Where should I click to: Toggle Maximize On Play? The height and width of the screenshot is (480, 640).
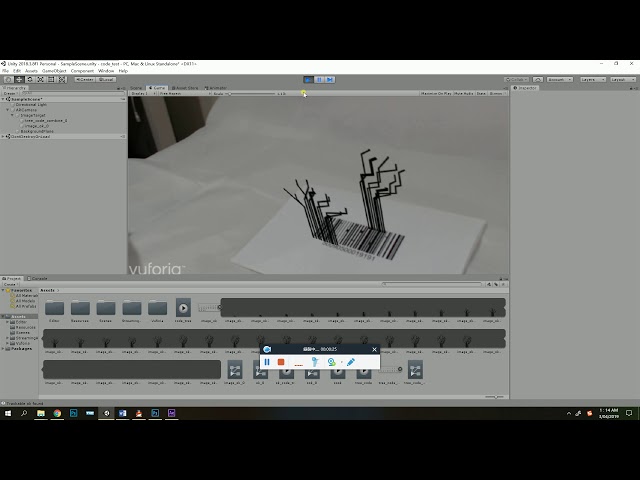436,93
